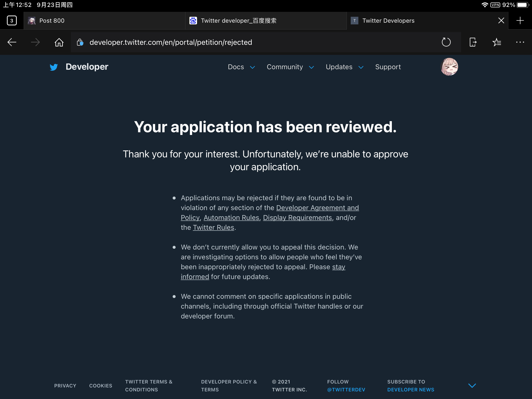Click the Twitter Rules hyperlink
532x399 pixels.
point(213,228)
